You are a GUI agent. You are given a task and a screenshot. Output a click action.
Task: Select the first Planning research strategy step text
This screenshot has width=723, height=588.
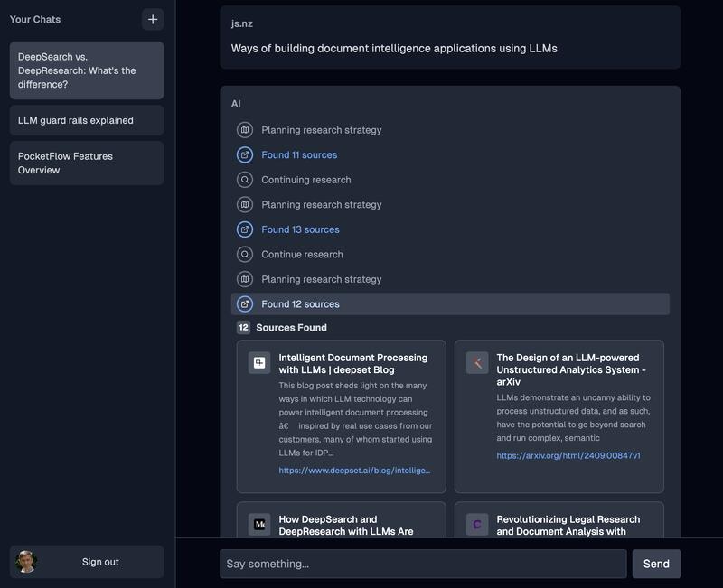tap(322, 130)
